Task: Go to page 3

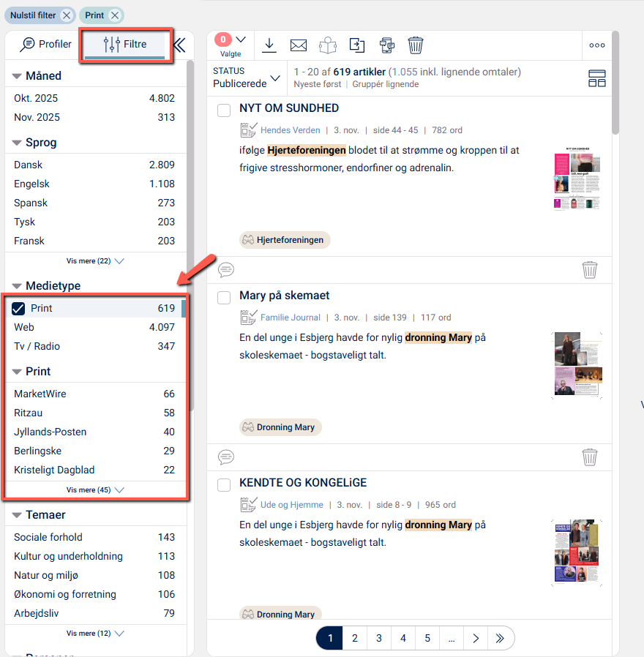Action: 379,638
